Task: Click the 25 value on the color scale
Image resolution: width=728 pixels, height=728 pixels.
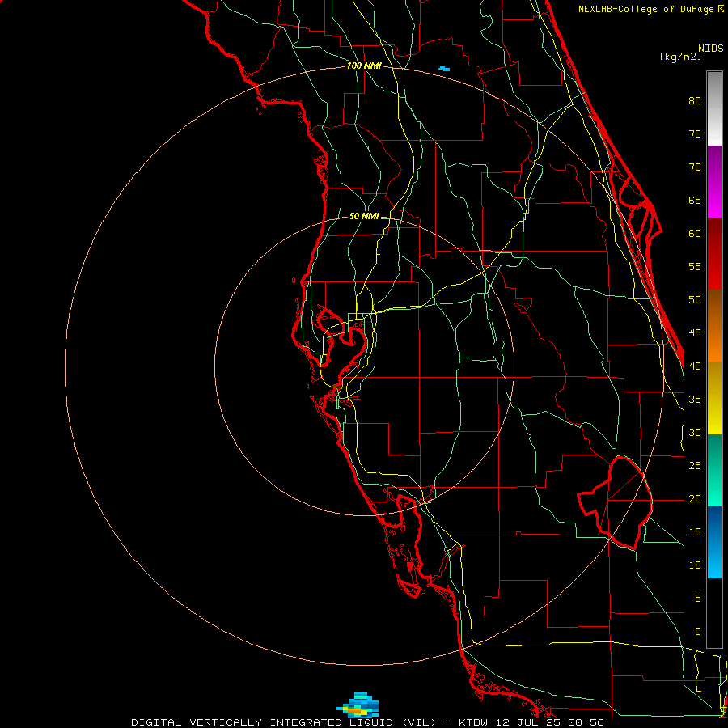Action: coord(695,465)
